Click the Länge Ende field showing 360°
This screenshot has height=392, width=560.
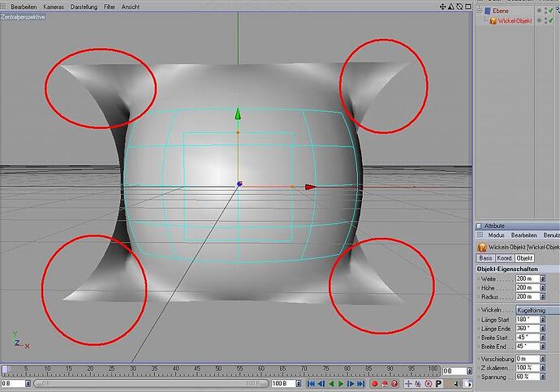tap(528, 329)
